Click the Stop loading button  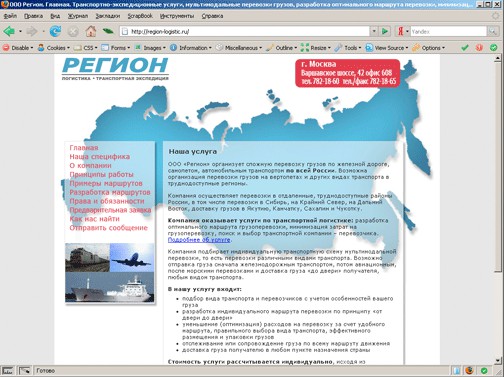[73, 32]
